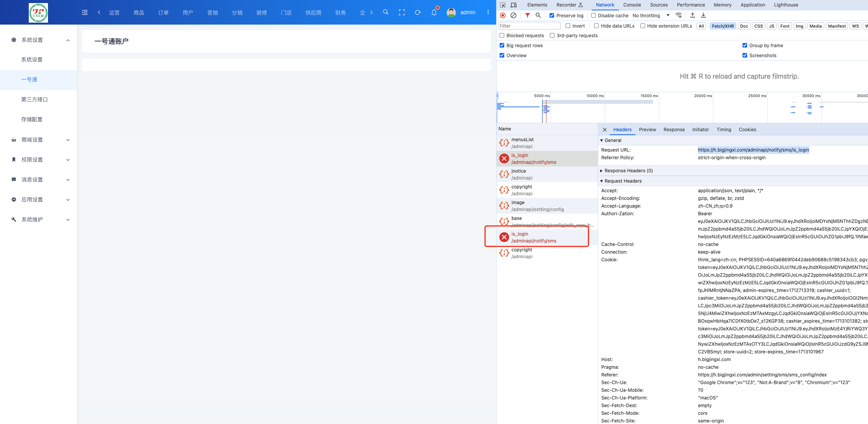Open network search magnifier in DevTools

point(538,15)
